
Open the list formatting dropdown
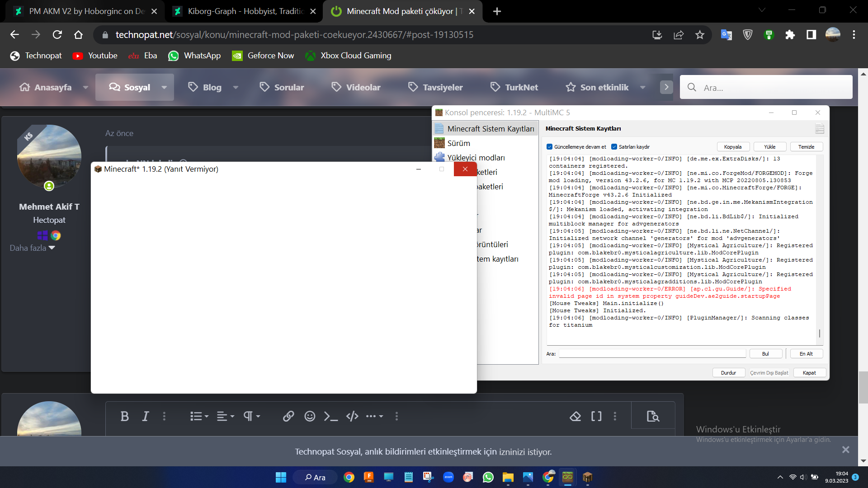[199, 416]
